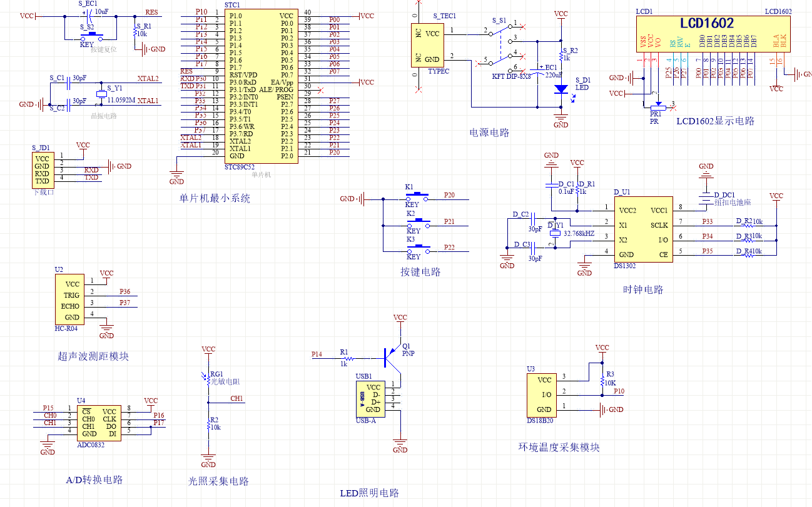The width and height of the screenshot is (812, 507).
Task: Click the '超声波测距模块' section title
Action: [x=93, y=356]
